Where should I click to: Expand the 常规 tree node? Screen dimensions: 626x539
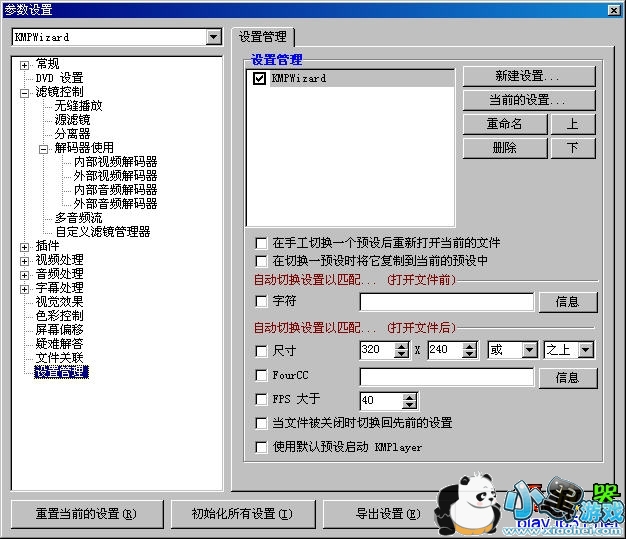tap(24, 65)
